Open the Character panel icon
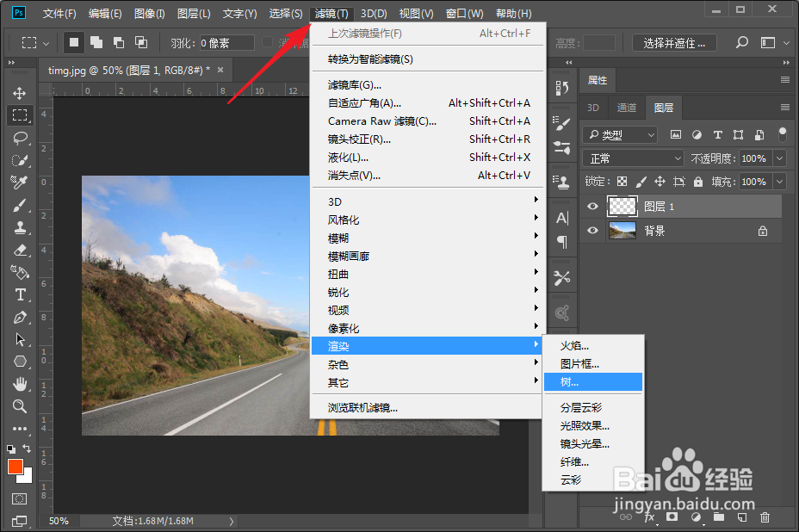 coord(562,219)
